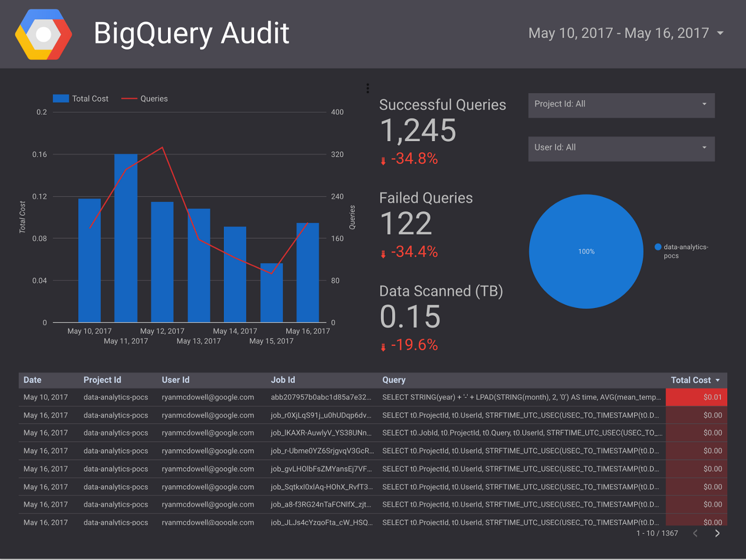Click the Date column header
Viewport: 746px width, 560px height.
32,380
